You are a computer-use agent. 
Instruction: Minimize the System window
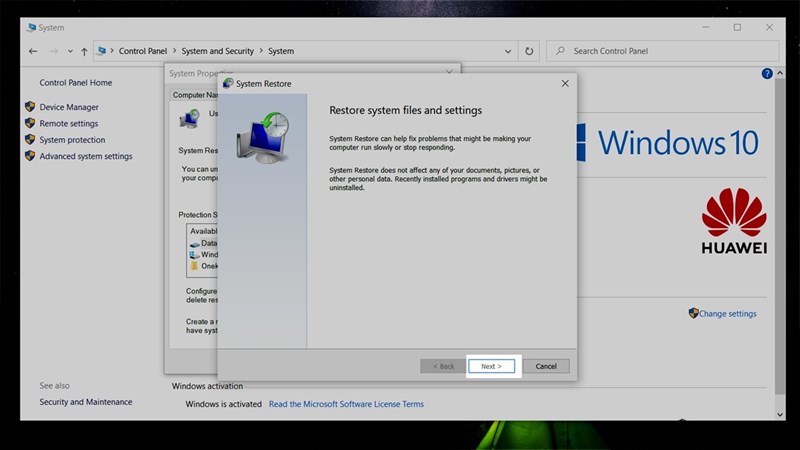pyautogui.click(x=706, y=28)
